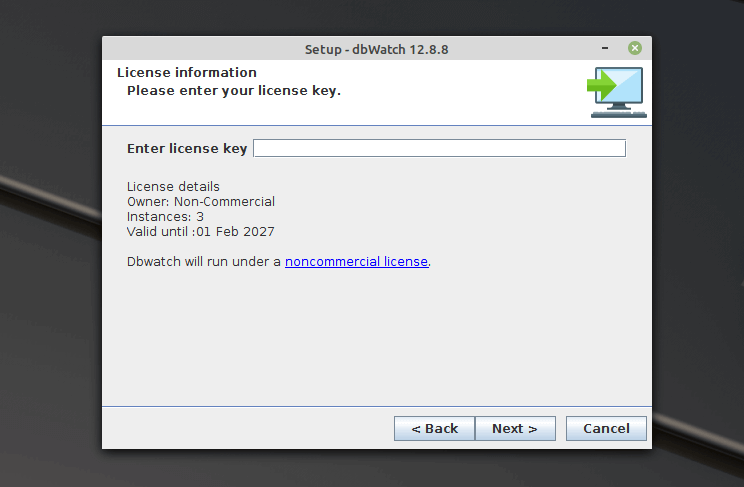
Task: Click the 'Enter license key' label
Action: click(x=186, y=148)
